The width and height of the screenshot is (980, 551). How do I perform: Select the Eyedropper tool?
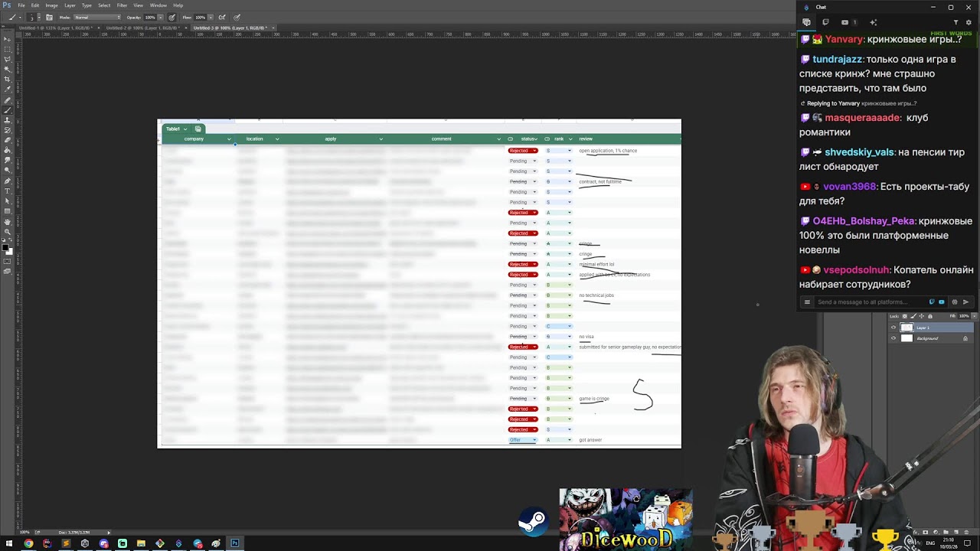tap(7, 90)
